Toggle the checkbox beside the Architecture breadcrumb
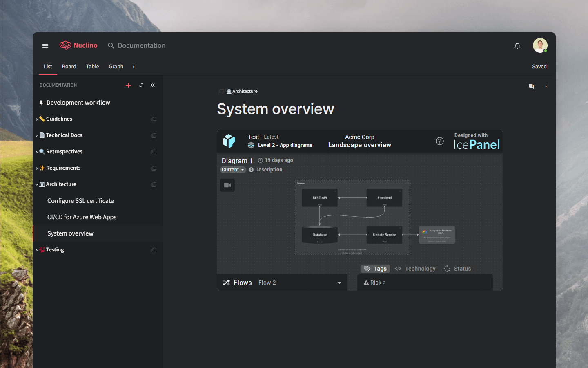The width and height of the screenshot is (588, 368). click(221, 91)
